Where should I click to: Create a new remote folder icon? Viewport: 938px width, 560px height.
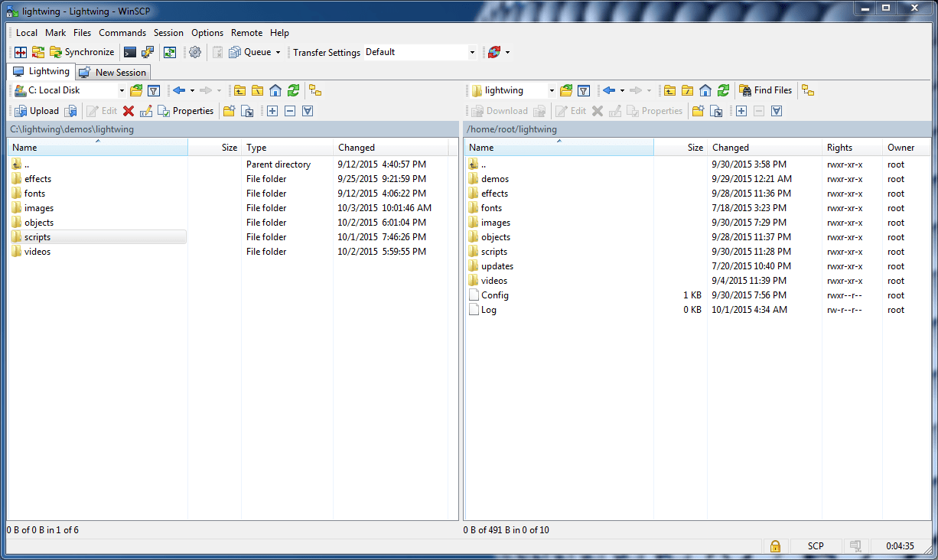pyautogui.click(x=698, y=111)
